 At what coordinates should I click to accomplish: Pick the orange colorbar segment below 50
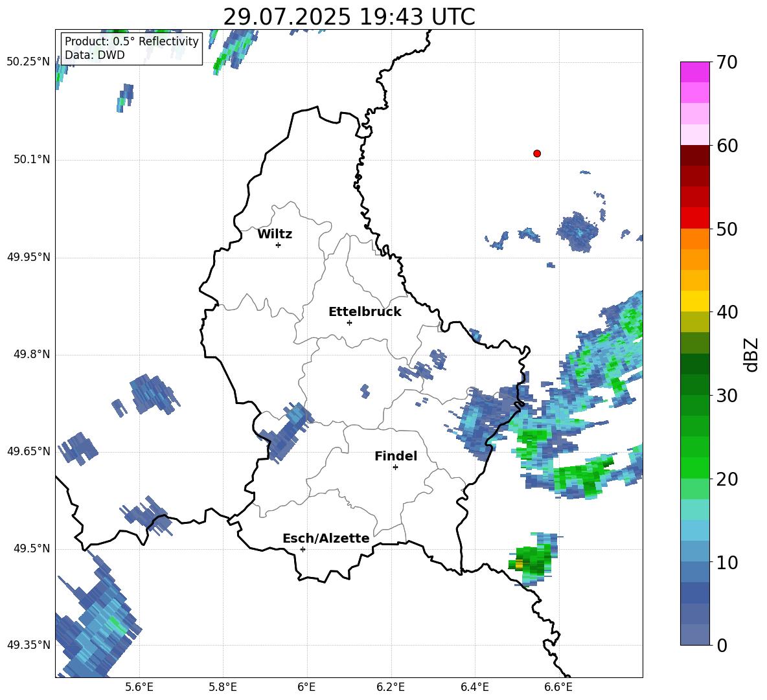coord(694,238)
